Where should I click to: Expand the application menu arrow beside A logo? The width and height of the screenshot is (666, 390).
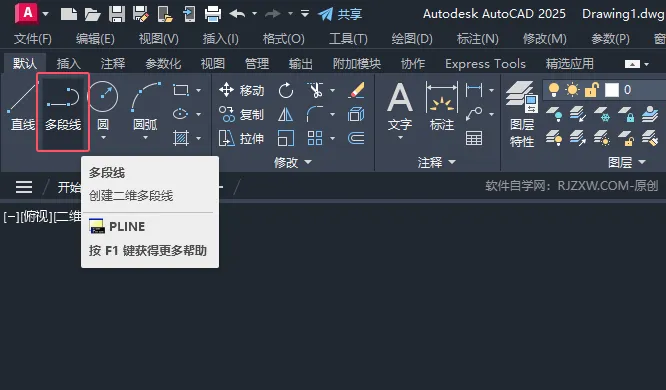pos(45,14)
